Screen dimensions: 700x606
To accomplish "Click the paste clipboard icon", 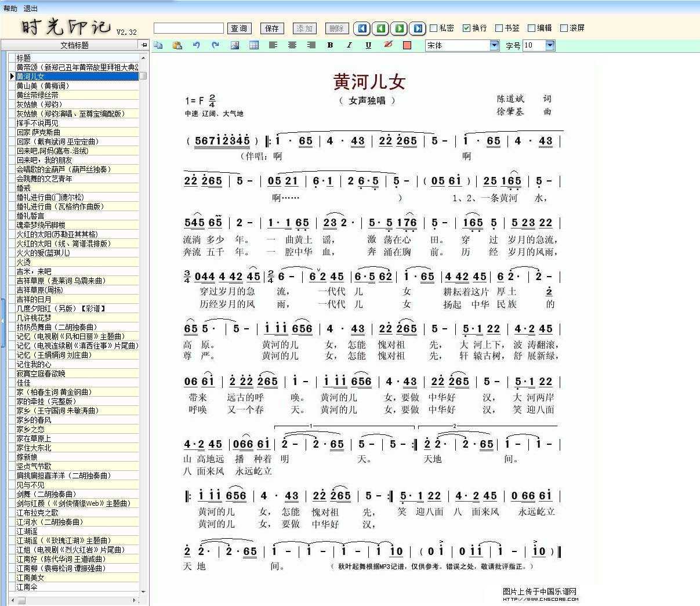I will [x=177, y=45].
